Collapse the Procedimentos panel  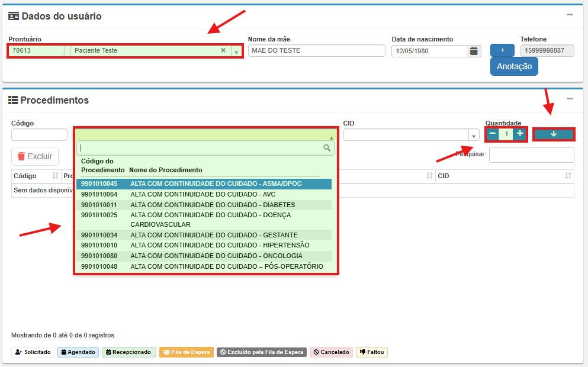[x=570, y=99]
